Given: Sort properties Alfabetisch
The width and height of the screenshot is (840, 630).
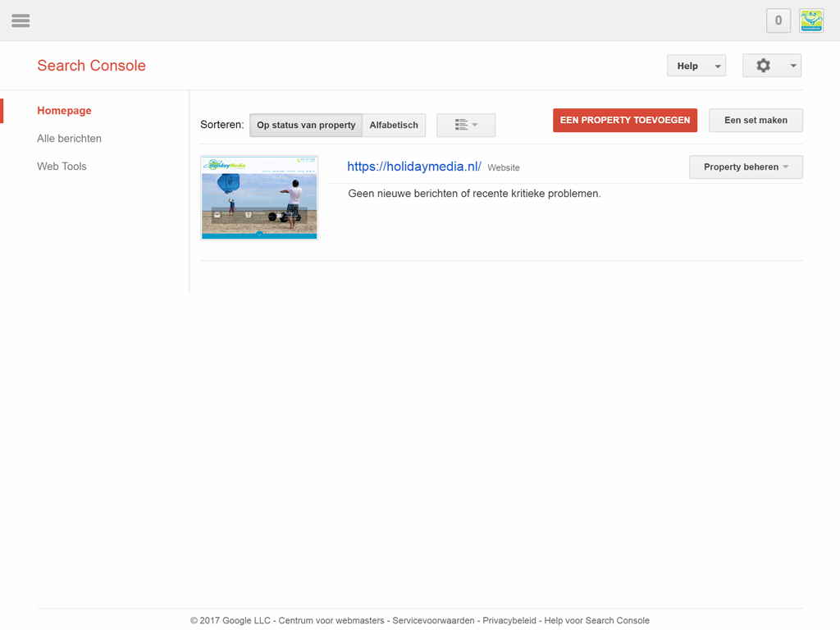Looking at the screenshot, I should [x=394, y=125].
